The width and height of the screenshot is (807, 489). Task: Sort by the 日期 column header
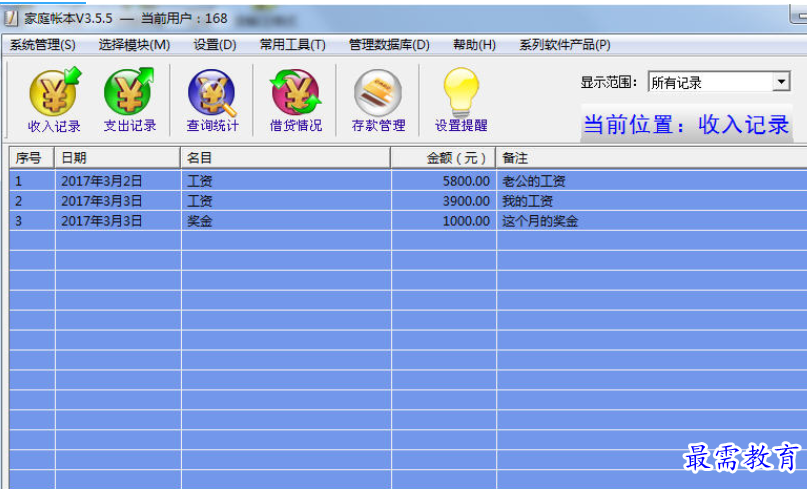(118, 158)
